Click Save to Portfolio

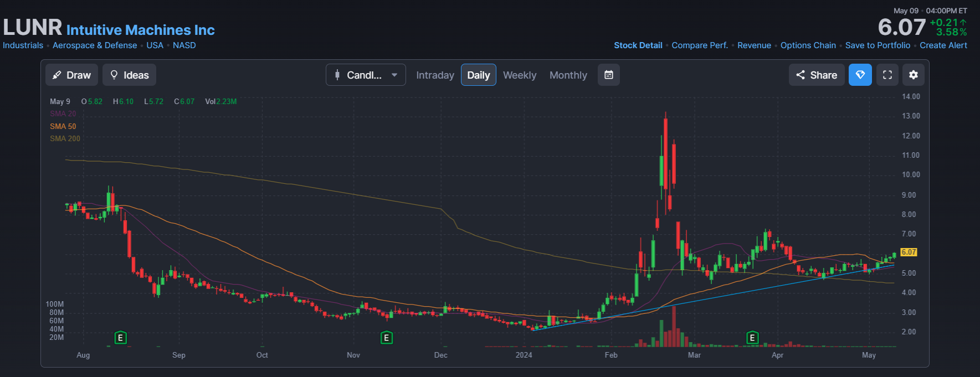pyautogui.click(x=878, y=45)
